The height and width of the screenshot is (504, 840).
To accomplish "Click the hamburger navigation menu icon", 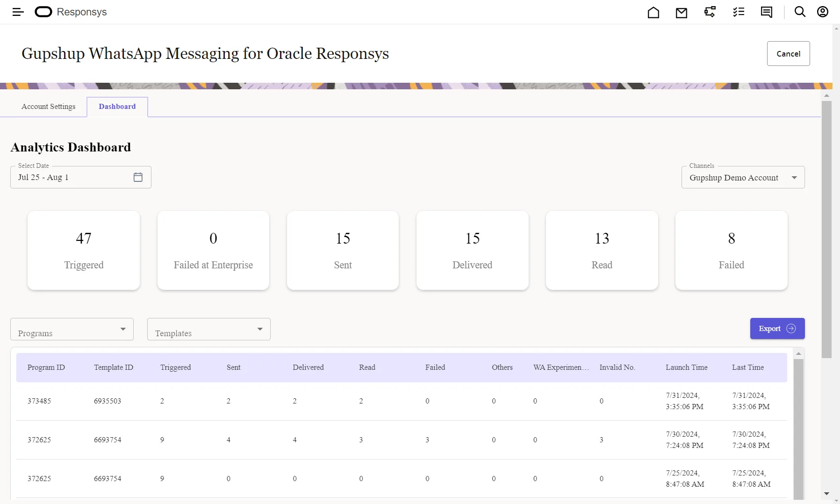I will [18, 12].
